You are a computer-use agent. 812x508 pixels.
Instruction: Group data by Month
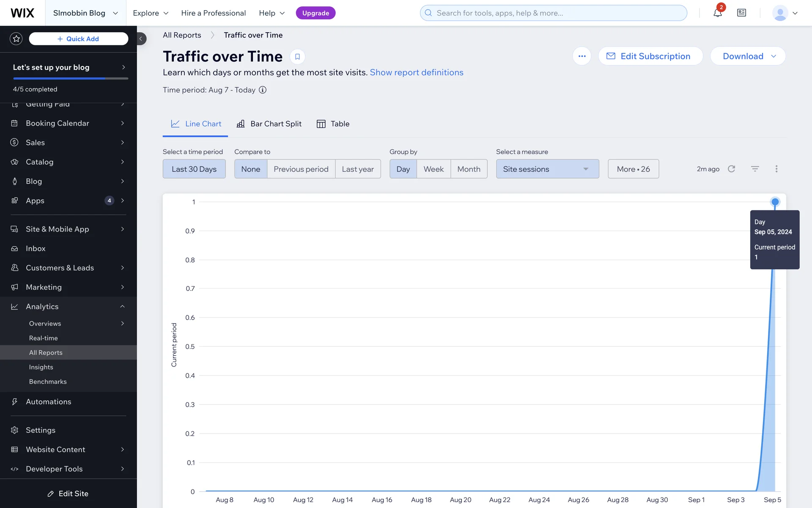469,169
